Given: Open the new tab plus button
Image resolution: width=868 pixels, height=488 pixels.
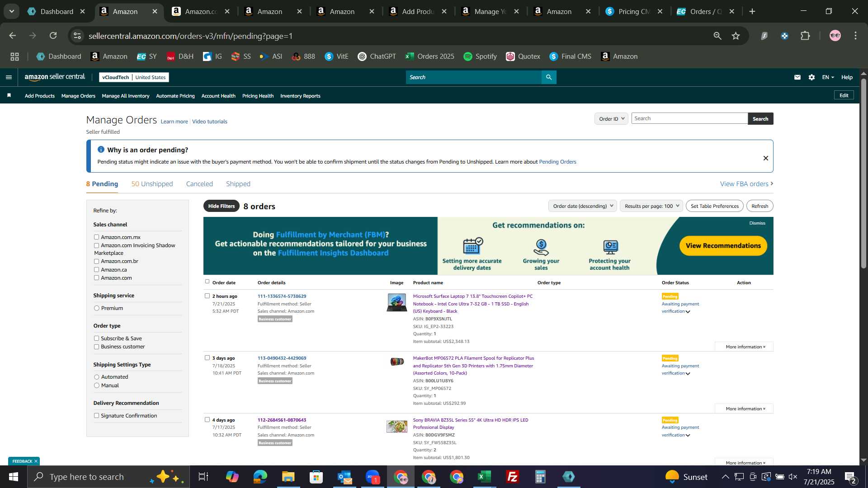Looking at the screenshot, I should coord(752,11).
